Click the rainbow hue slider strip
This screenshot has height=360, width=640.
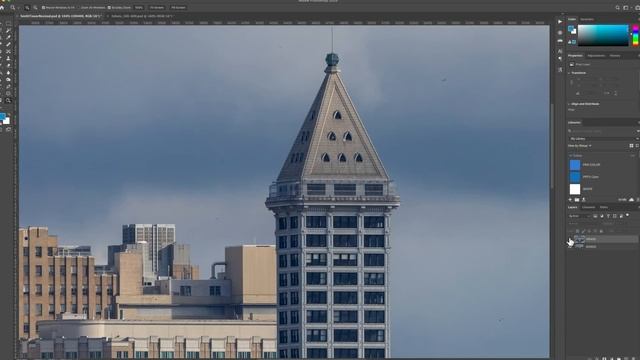click(636, 35)
